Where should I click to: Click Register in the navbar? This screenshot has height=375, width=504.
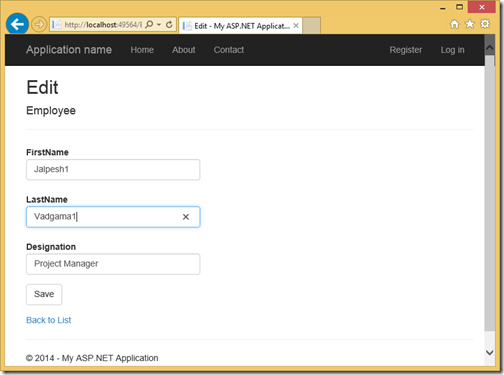click(x=406, y=50)
